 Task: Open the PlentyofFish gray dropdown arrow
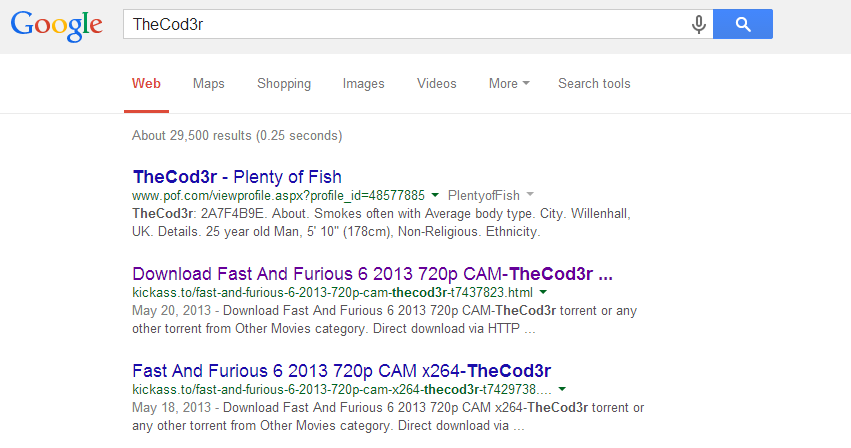530,194
